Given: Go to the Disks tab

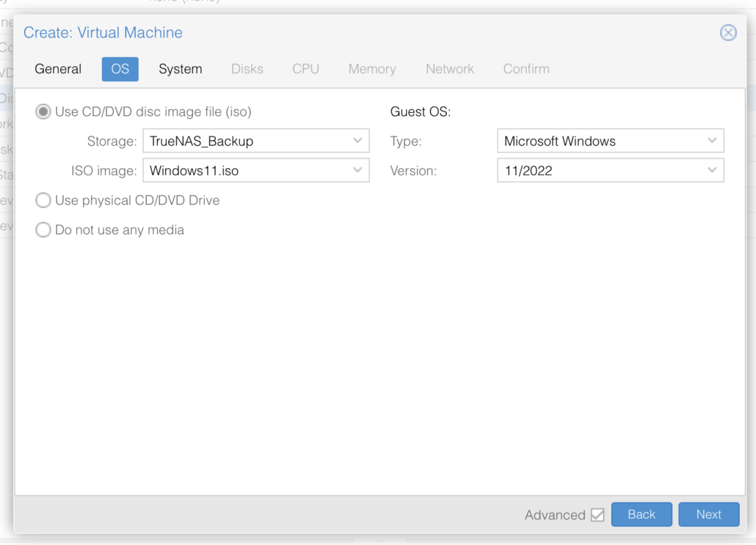Looking at the screenshot, I should pos(247,69).
